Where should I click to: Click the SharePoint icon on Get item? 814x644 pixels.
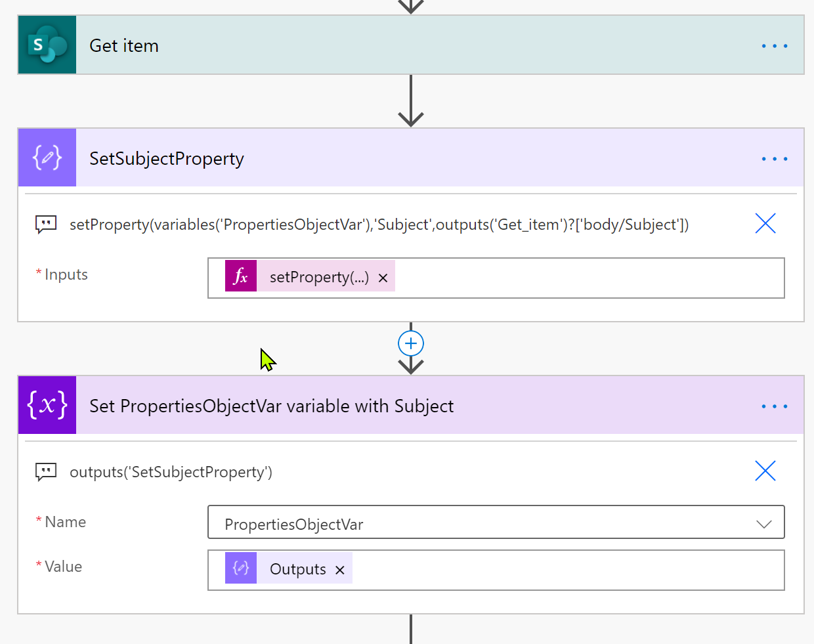tap(47, 45)
